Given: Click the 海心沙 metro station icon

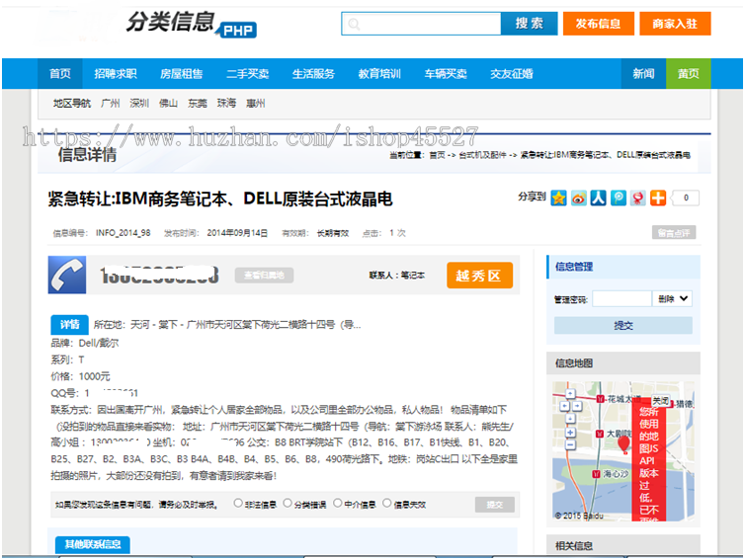Looking at the screenshot, I should click(x=596, y=474).
